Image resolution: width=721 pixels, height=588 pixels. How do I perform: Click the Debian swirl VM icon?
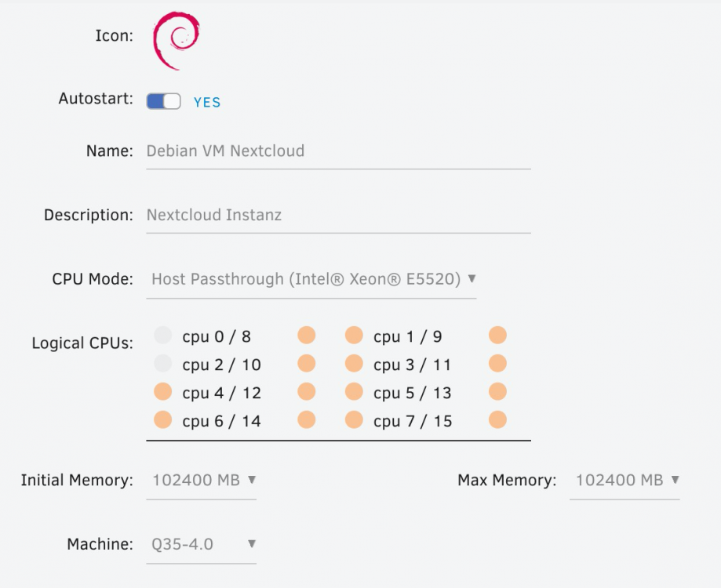177,41
